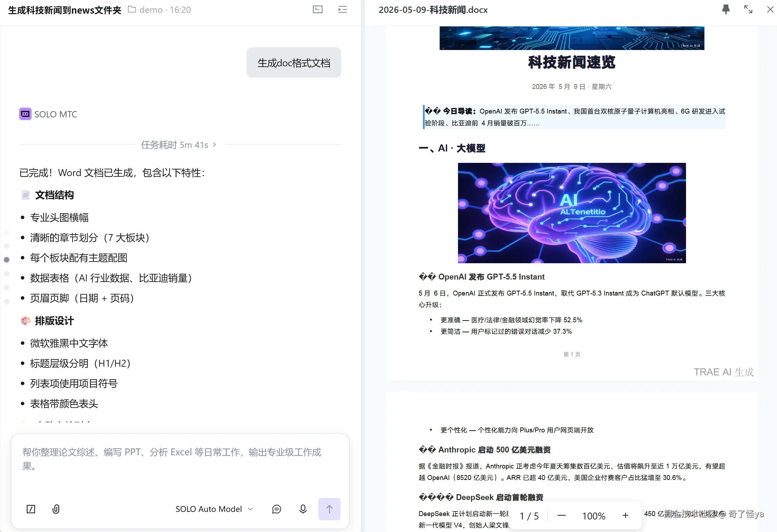
Task: Click the 1 / 5 page indicator
Action: point(529,516)
